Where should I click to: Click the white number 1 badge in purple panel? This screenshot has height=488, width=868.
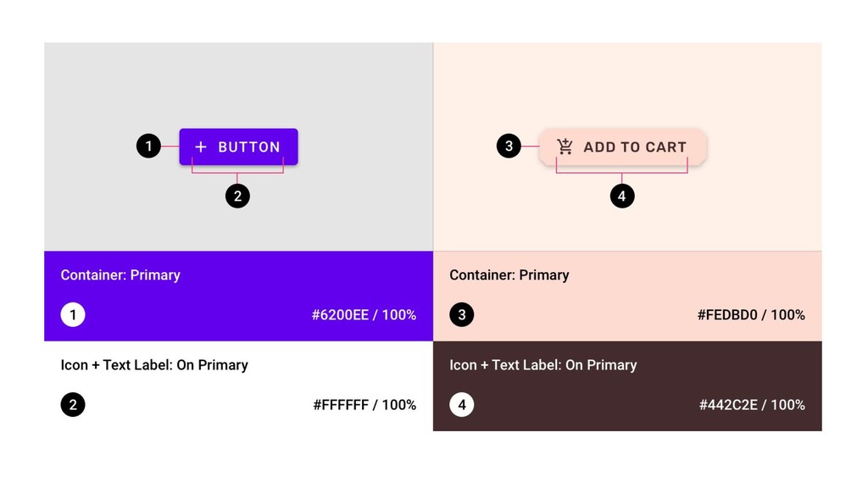[73, 314]
